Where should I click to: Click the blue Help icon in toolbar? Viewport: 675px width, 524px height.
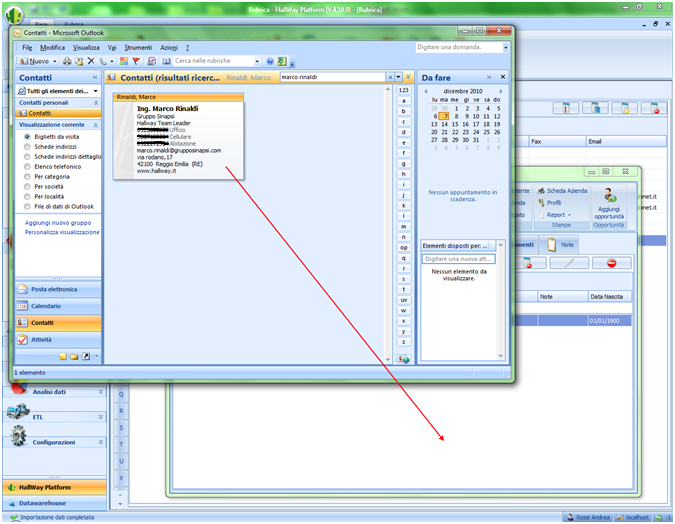270,61
